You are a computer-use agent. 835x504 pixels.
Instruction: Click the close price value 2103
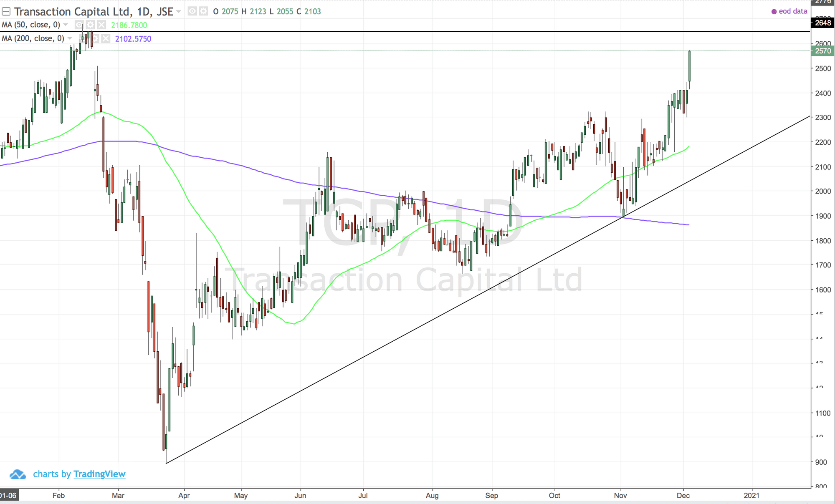[x=312, y=12]
